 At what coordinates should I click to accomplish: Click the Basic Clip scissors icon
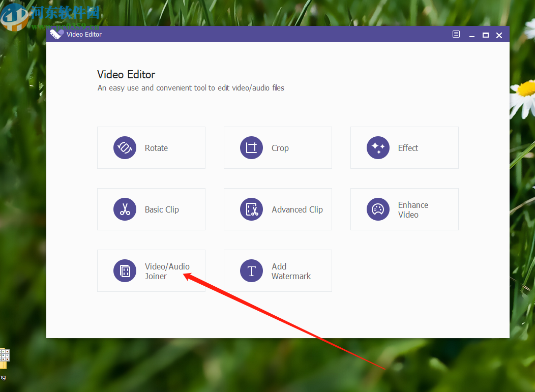click(125, 209)
